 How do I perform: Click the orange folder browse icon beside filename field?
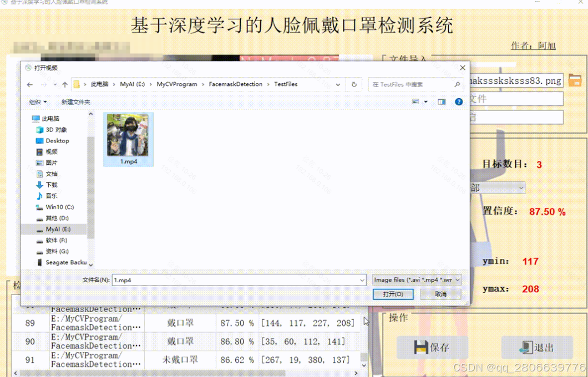tap(575, 80)
